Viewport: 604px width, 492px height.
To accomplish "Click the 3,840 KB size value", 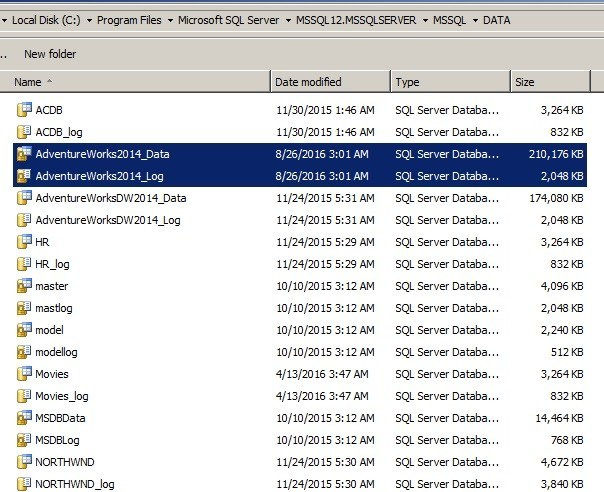I will pyautogui.click(x=562, y=484).
